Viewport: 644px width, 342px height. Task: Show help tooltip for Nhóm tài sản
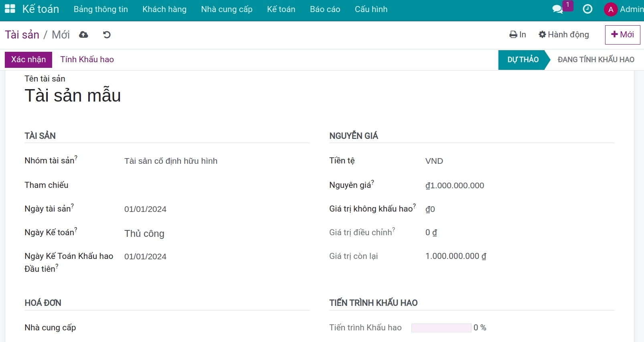click(x=76, y=158)
